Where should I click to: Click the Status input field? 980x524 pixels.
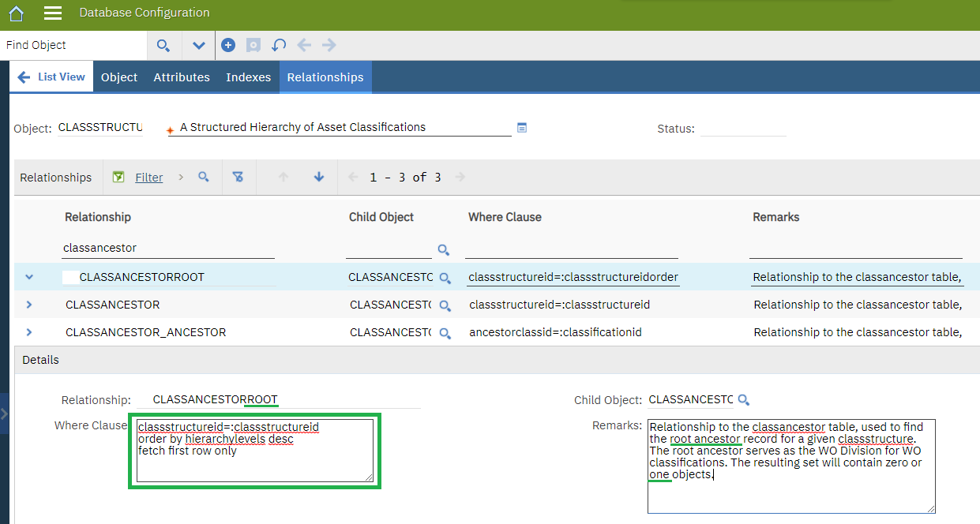point(742,126)
